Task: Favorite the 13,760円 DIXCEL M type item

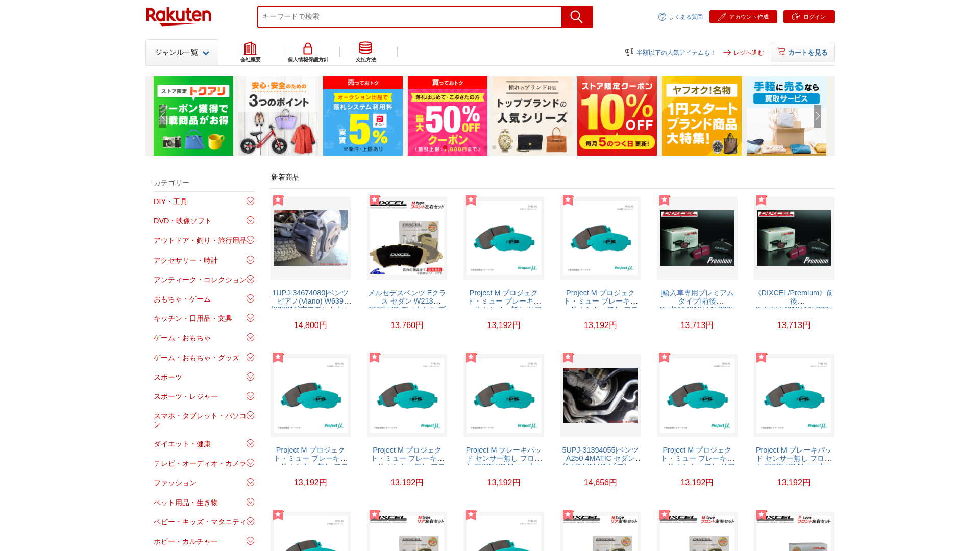Action: click(375, 200)
